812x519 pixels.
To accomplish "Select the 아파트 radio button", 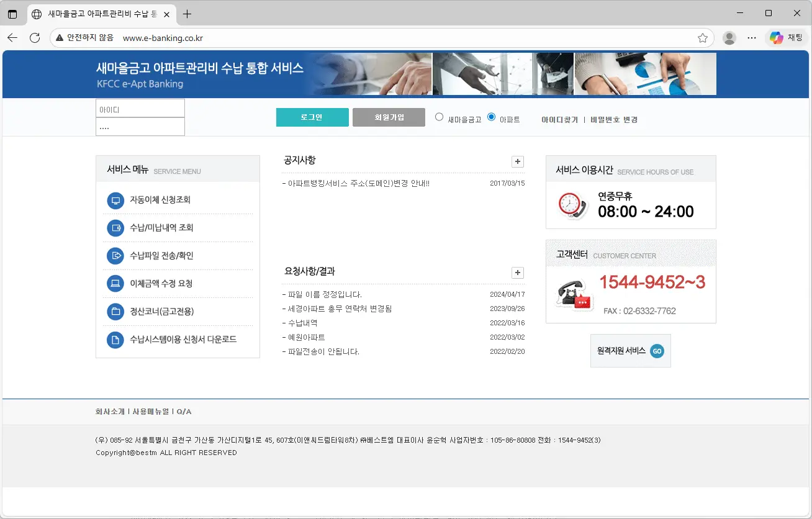I will pos(490,117).
